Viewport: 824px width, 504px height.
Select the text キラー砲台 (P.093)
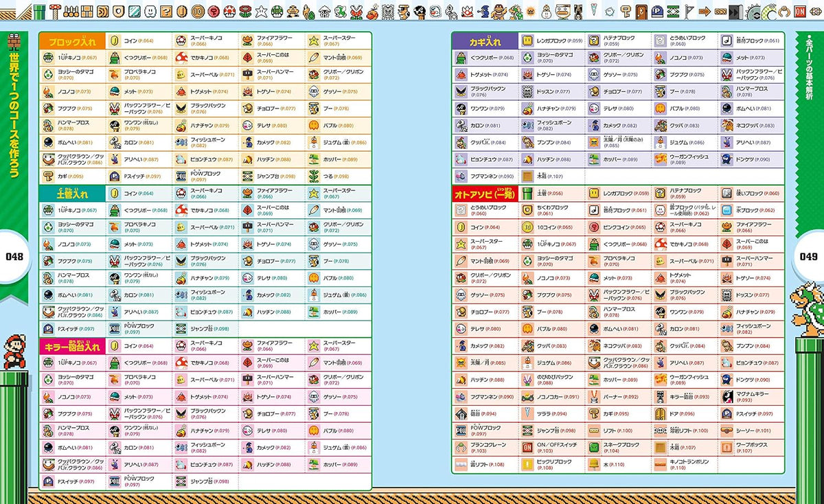[689, 397]
